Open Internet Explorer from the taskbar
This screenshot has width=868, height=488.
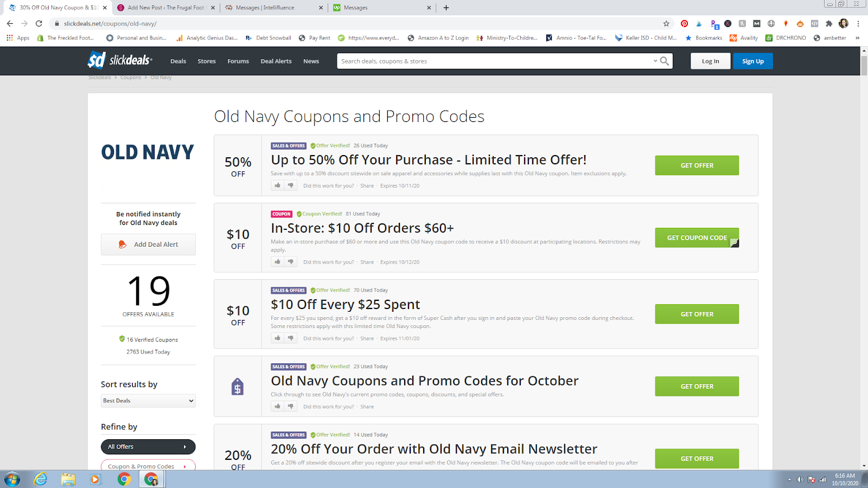click(41, 479)
